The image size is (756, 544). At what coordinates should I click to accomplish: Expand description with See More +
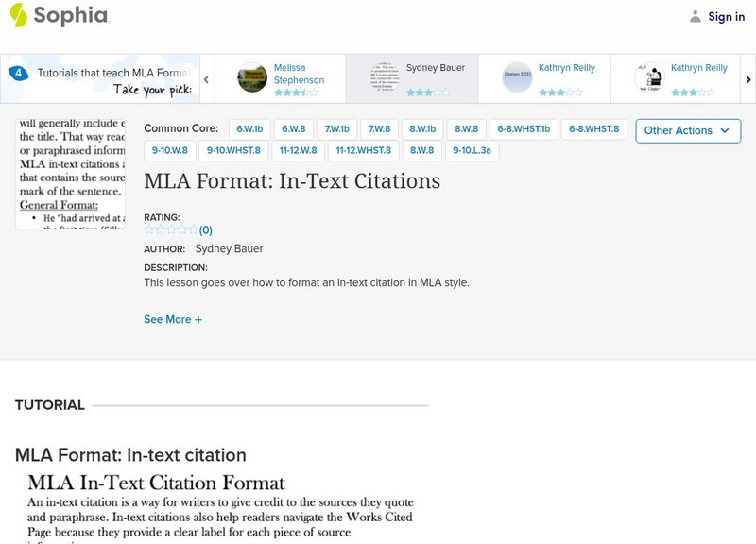pyautogui.click(x=173, y=319)
